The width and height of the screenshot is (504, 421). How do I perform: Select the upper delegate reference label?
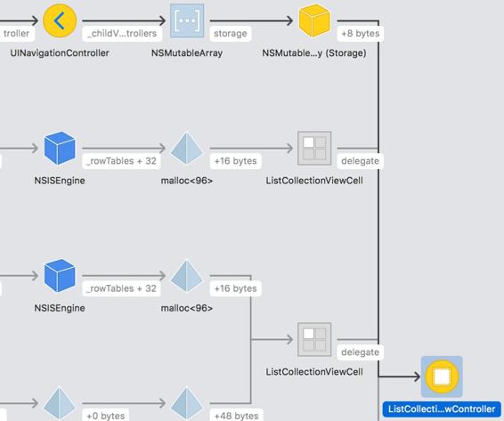(x=361, y=161)
